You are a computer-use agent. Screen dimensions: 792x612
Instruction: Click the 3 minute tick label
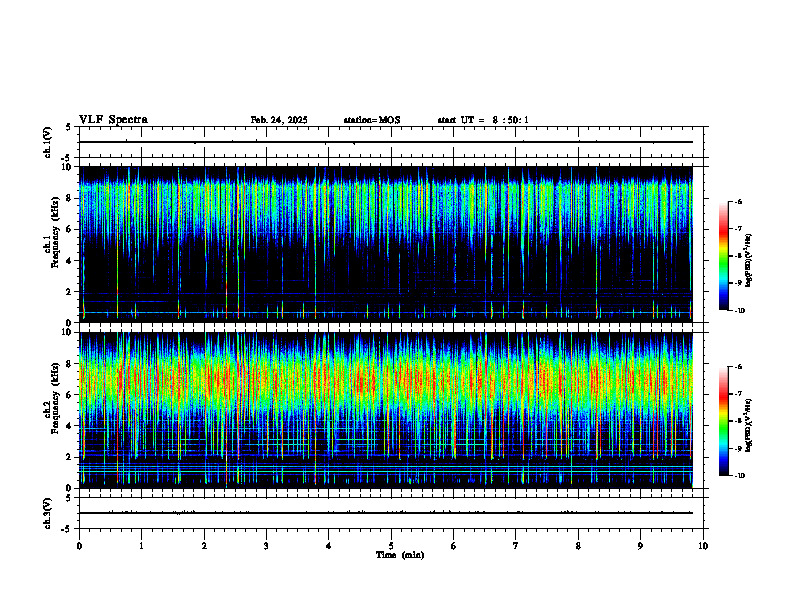pyautogui.click(x=266, y=546)
